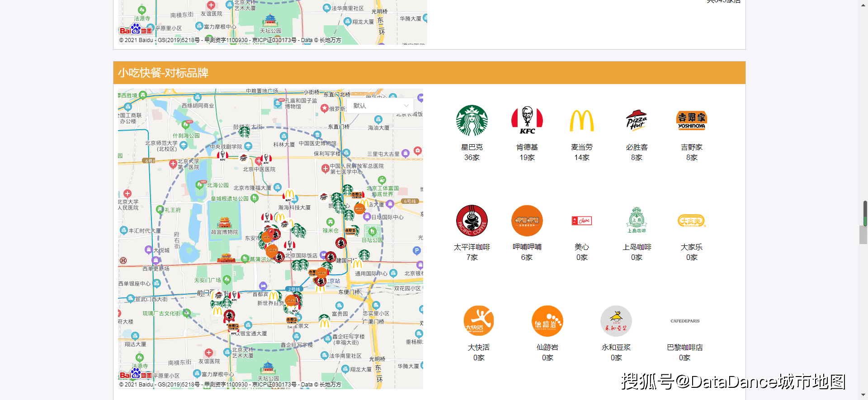Click the 中央戏剧学院 marker on map
Image resolution: width=868 pixels, height=400 pixels.
248,146
